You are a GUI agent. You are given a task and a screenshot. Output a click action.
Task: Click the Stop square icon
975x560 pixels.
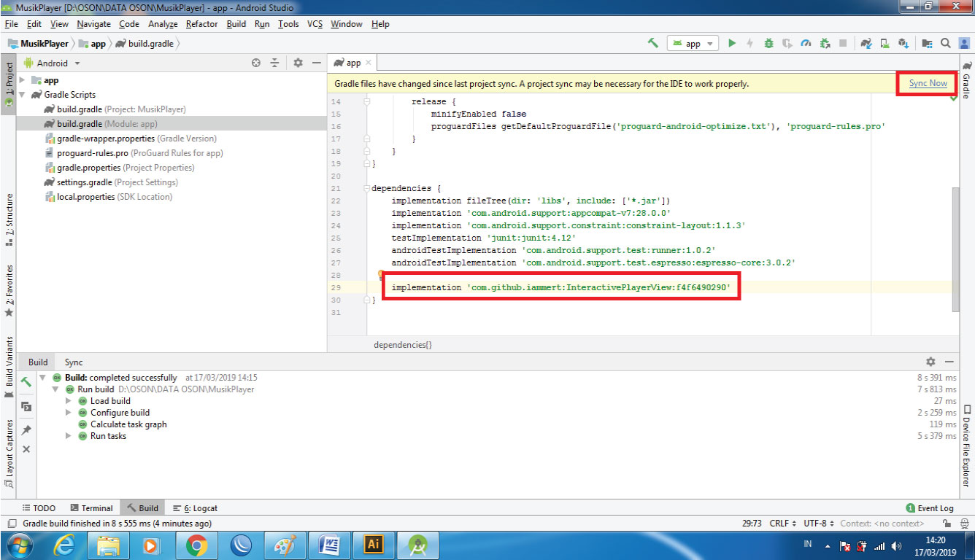(x=843, y=43)
